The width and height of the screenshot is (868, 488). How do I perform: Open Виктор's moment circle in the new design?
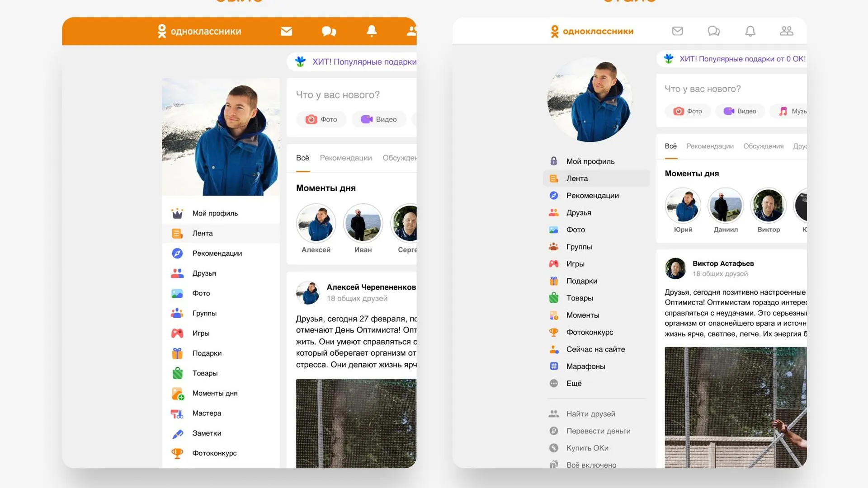click(769, 206)
